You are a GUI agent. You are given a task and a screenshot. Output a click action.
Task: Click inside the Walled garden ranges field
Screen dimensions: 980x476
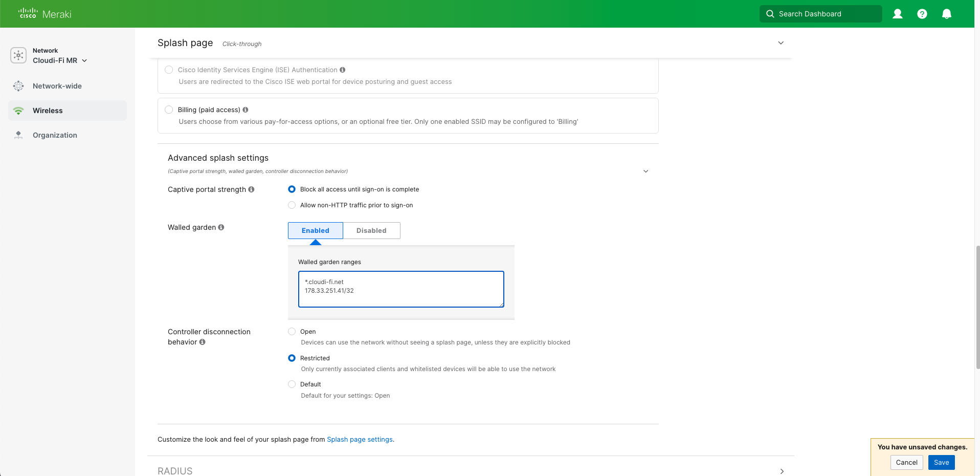click(400, 289)
